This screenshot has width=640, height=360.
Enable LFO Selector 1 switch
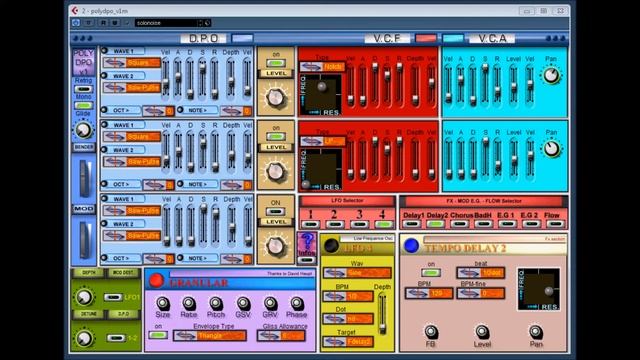311,224
